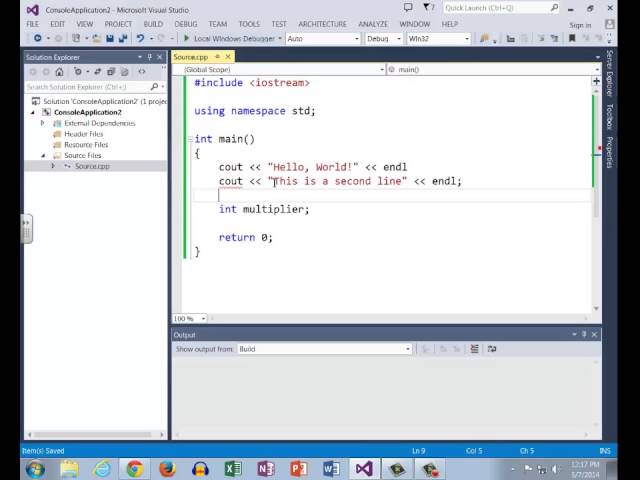Click the account avatar icon
The width and height of the screenshot is (640, 480).
[609, 24]
